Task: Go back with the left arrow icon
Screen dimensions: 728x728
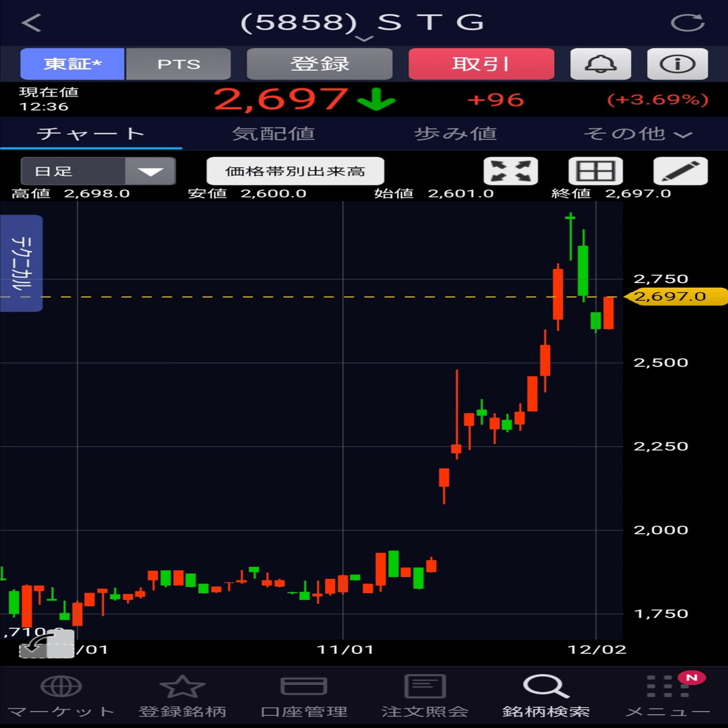Action: (32, 22)
